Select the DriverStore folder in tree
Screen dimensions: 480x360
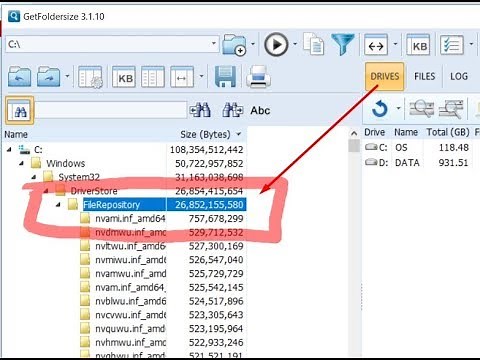(94, 191)
